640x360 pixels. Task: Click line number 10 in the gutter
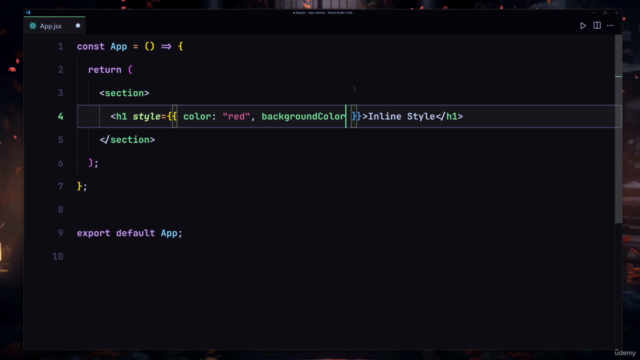pos(58,256)
